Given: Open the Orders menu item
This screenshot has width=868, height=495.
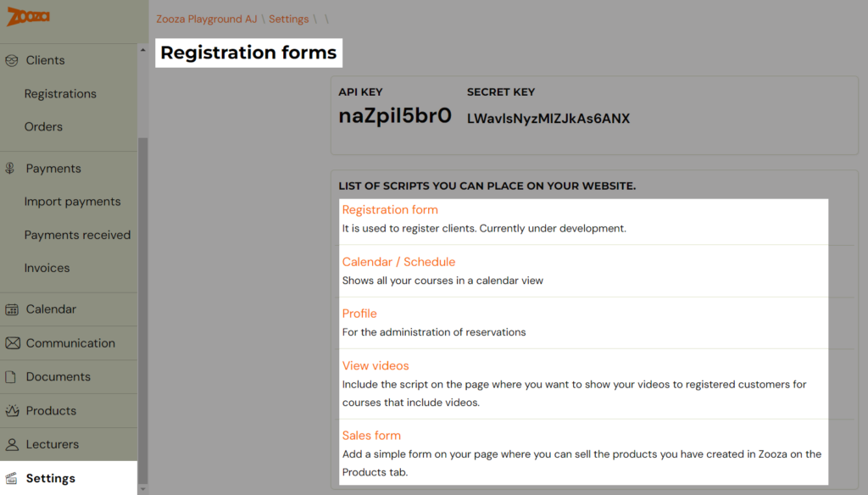Looking at the screenshot, I should point(43,127).
